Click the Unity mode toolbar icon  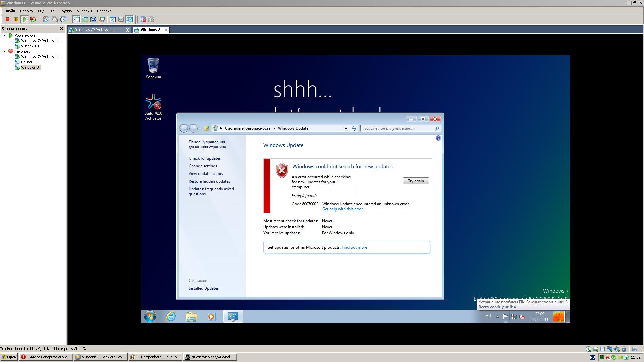coord(102,19)
